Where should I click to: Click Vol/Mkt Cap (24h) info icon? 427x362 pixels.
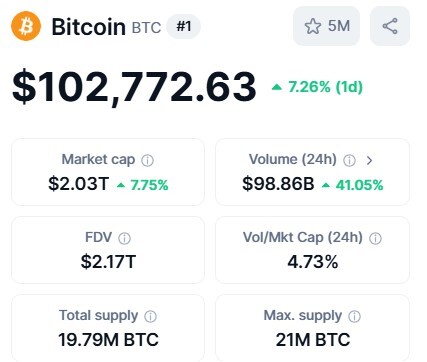pyautogui.click(x=375, y=238)
